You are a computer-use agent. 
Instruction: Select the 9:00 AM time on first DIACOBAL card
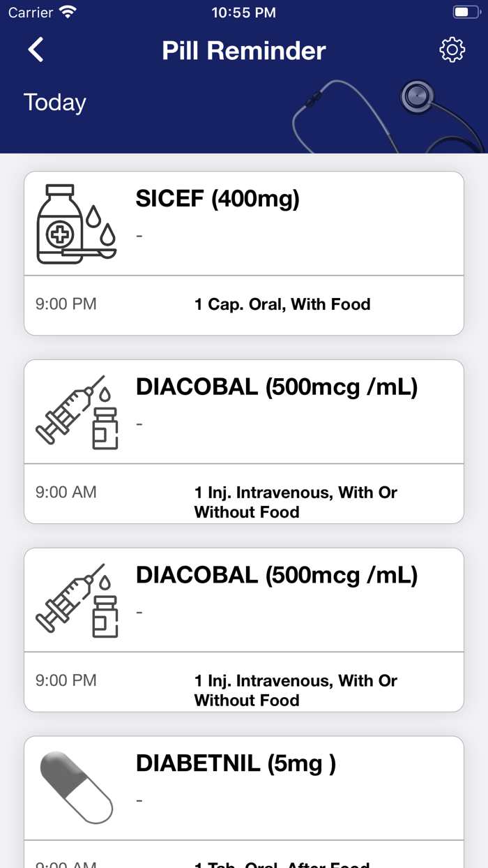pyautogui.click(x=66, y=492)
